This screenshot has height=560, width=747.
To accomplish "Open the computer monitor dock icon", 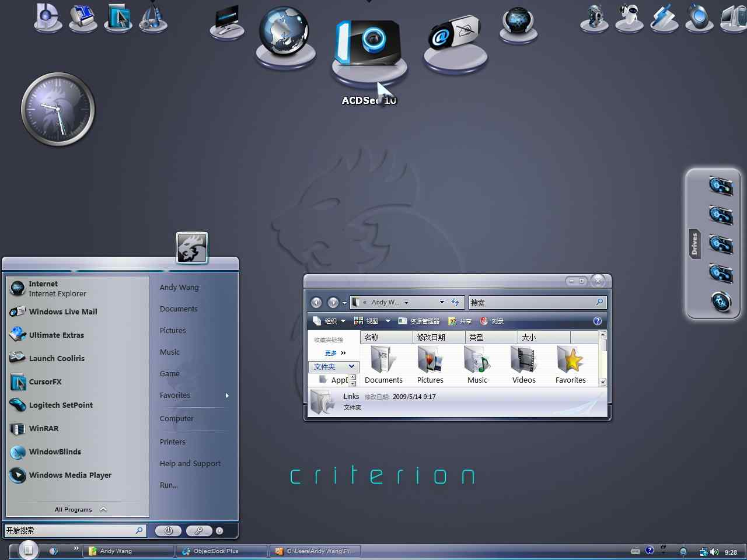I will coord(227,22).
